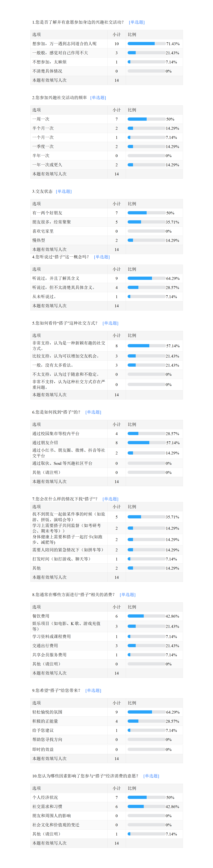Select the 通过朋友介绍 row

107,443
